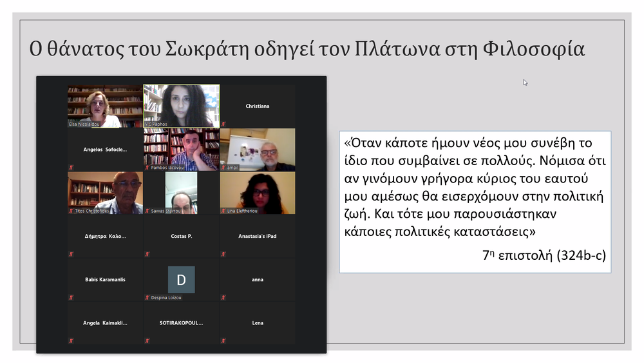Click the muted mic icon on Lena's tile
This screenshot has height=363, width=644.
(223, 341)
